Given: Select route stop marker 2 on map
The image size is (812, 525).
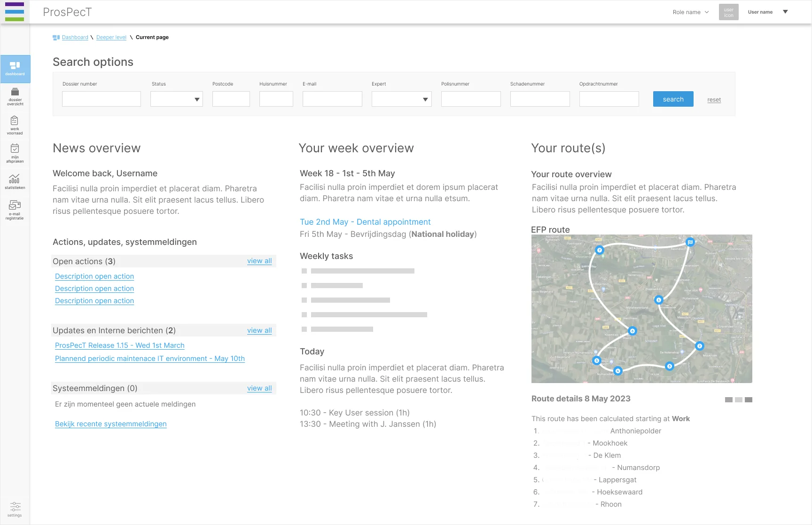Looking at the screenshot, I should [699, 346].
